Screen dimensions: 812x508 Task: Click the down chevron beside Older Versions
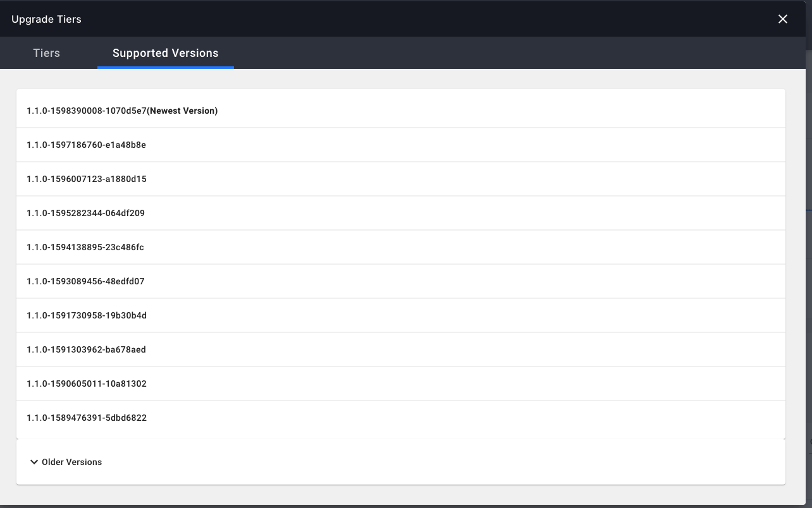pyautogui.click(x=34, y=462)
